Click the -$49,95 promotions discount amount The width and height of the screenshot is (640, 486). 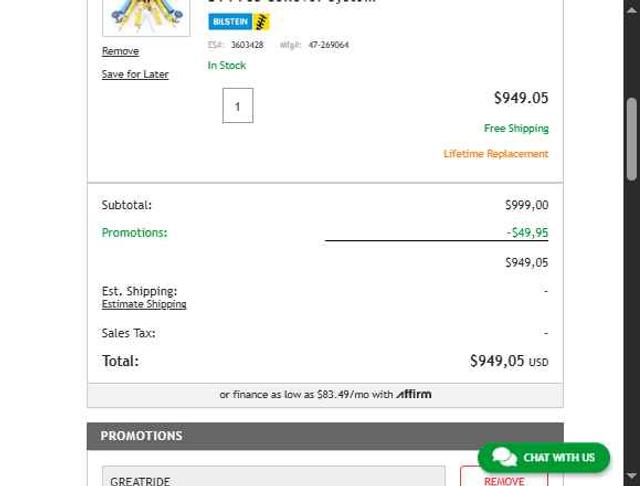pos(527,232)
